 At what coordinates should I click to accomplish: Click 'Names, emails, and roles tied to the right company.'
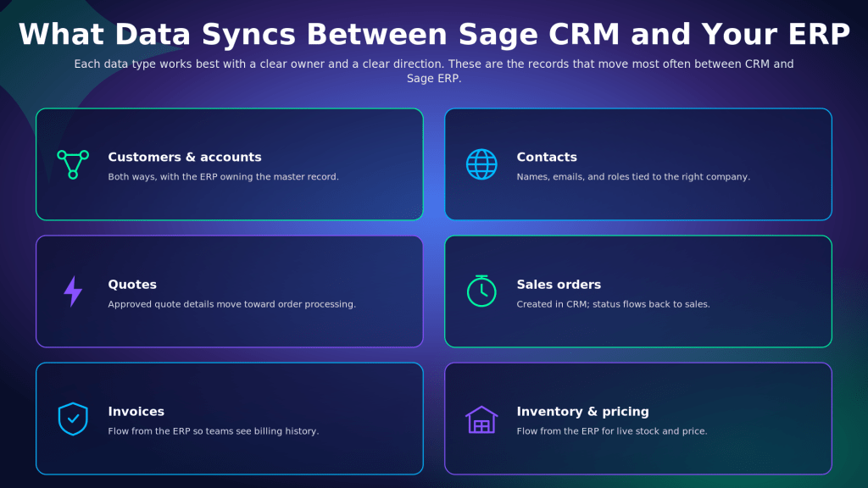tap(633, 177)
